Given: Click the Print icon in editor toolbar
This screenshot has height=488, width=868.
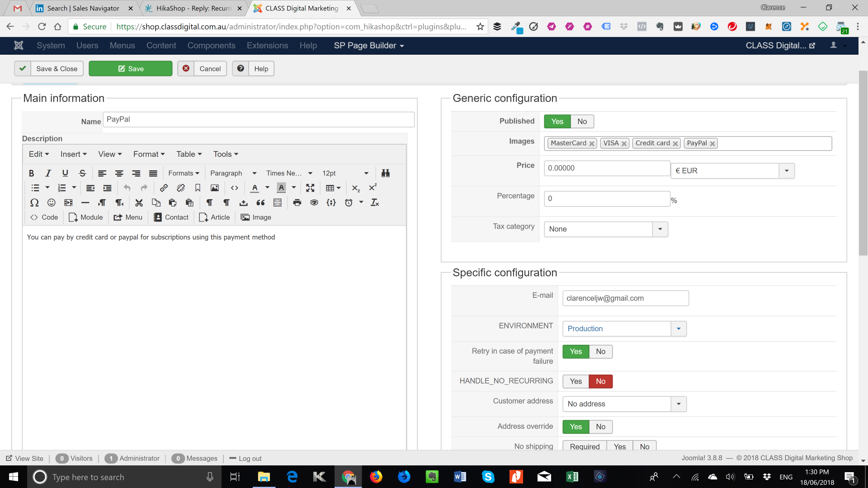Looking at the screenshot, I should (x=297, y=203).
